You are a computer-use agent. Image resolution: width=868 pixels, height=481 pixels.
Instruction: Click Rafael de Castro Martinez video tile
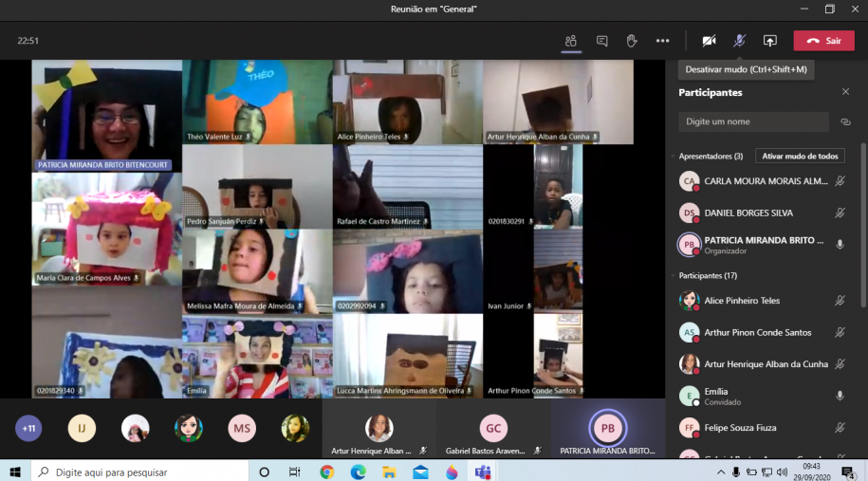tap(407, 187)
